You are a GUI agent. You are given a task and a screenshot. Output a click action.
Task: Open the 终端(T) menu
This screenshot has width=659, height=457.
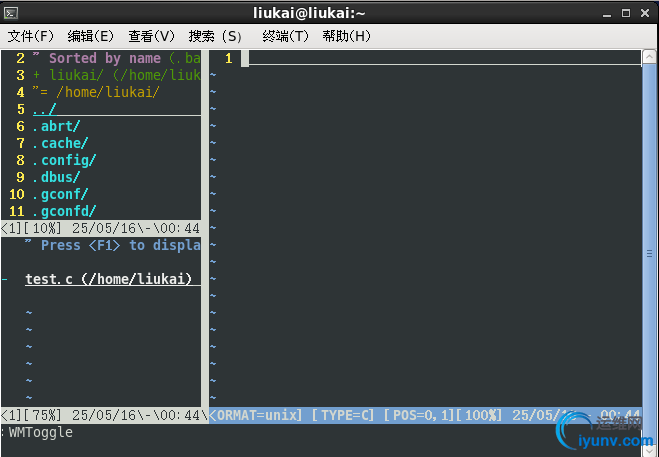(x=285, y=36)
